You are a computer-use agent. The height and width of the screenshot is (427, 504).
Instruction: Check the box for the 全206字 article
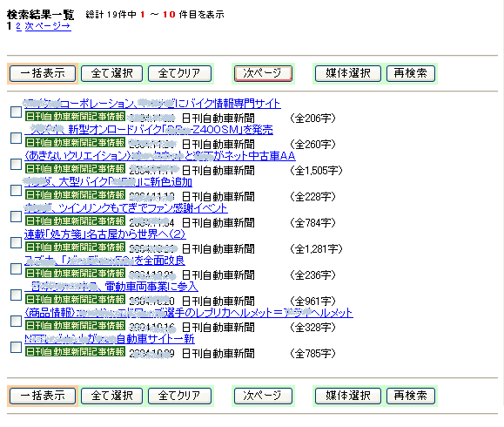[16, 112]
